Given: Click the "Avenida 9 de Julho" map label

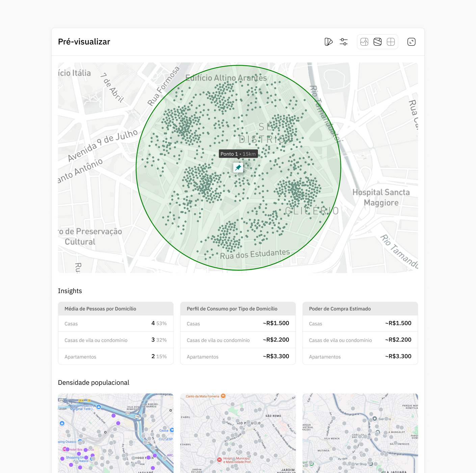Looking at the screenshot, I should pyautogui.click(x=103, y=145).
